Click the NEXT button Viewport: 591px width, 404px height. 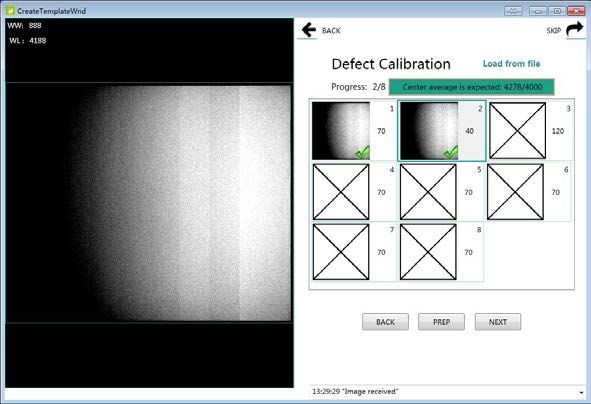[x=498, y=322]
